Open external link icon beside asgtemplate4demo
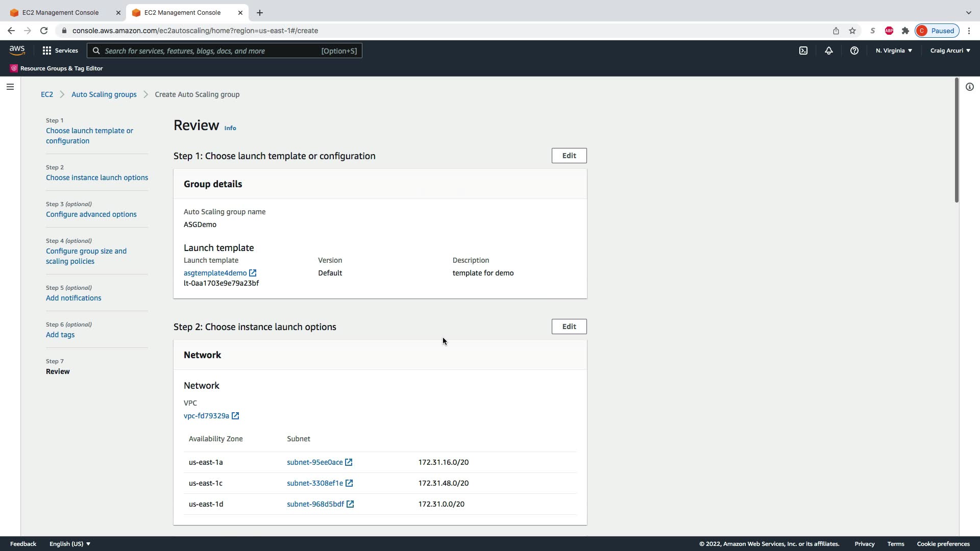Viewport: 980px width, 551px height. (x=253, y=273)
